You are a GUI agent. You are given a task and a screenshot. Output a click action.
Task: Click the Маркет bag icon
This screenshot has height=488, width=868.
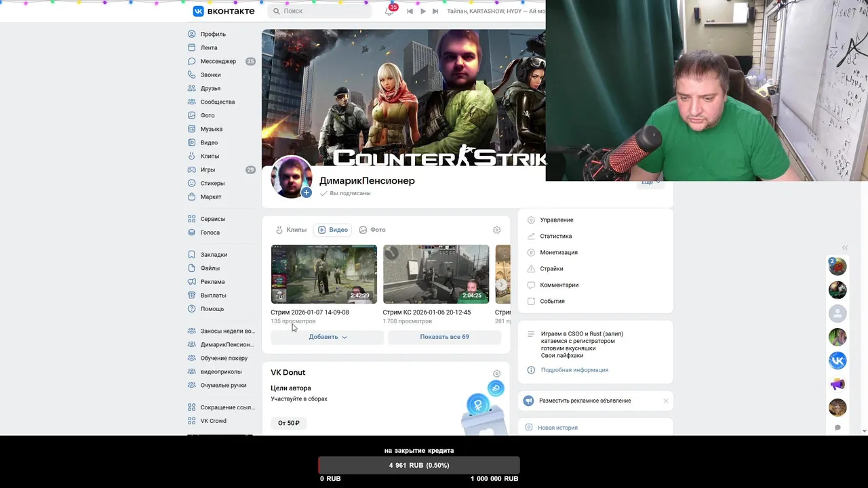192,197
